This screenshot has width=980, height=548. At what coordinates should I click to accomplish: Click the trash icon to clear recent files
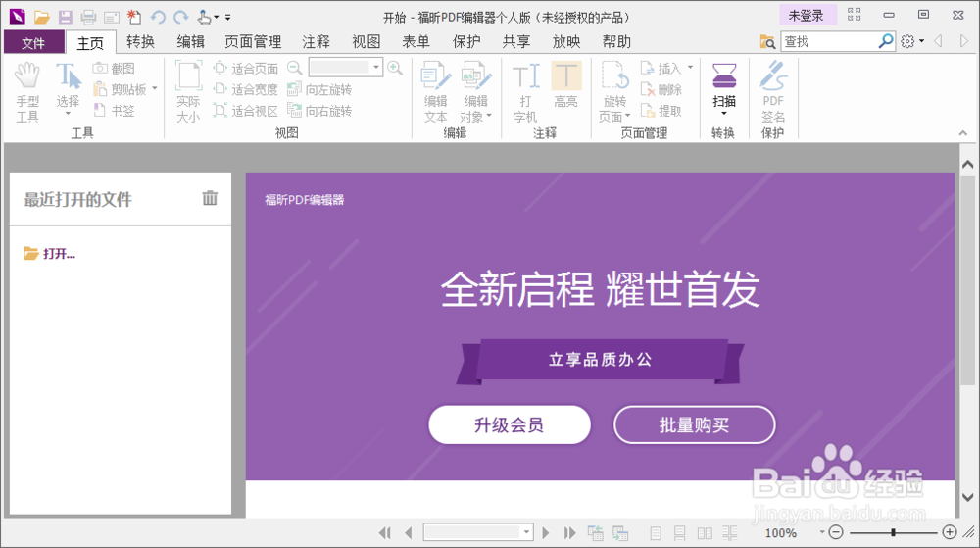[210, 198]
